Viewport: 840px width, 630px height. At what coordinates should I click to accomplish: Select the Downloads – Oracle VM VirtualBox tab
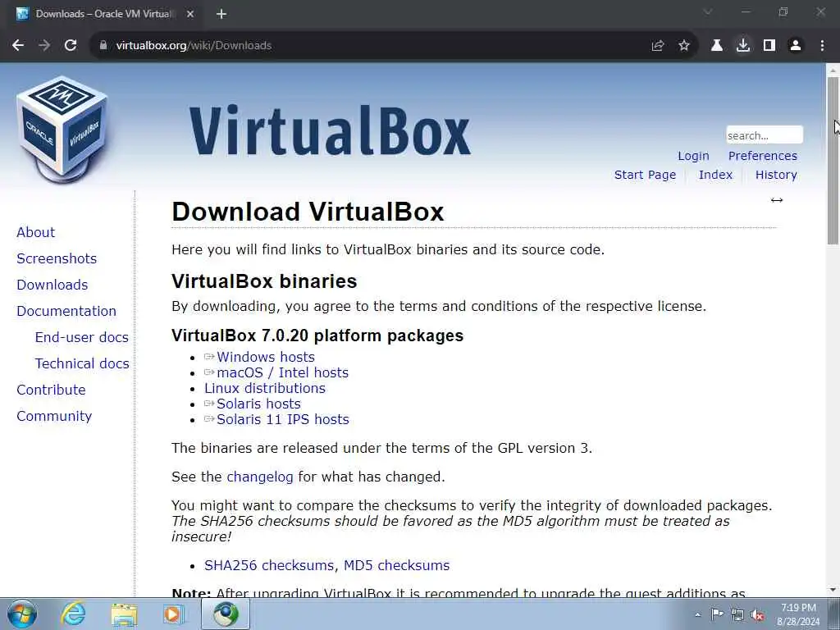point(104,14)
